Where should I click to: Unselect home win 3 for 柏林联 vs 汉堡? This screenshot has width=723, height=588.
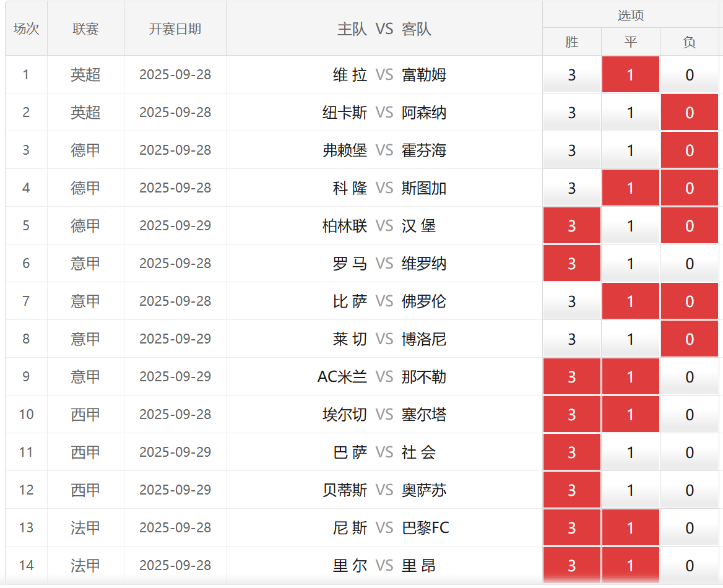tap(571, 226)
